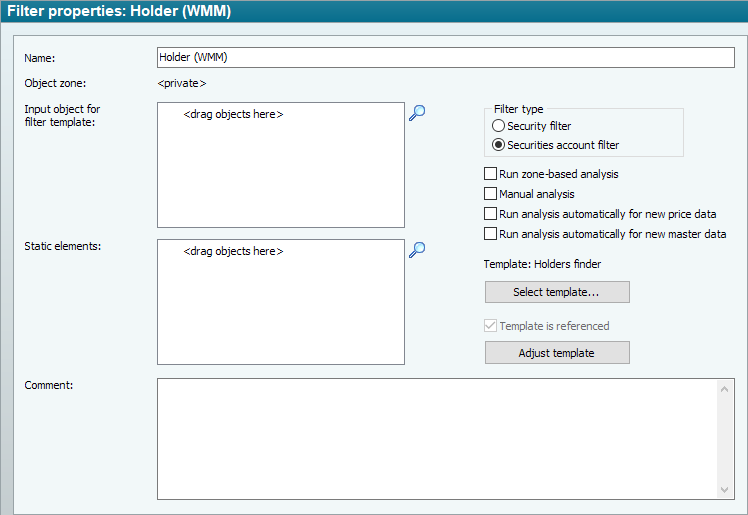The height and width of the screenshot is (515, 748).
Task: Enable automatic analysis for new price data
Action: (490, 214)
